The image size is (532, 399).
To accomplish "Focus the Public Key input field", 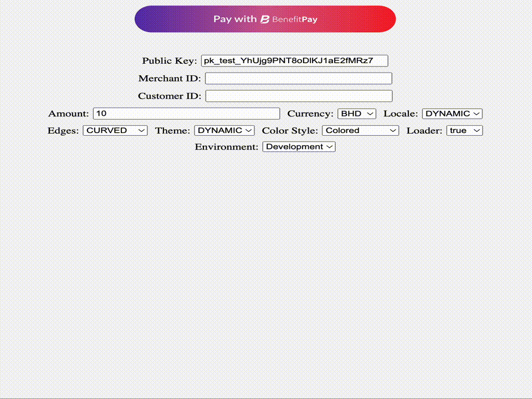I will coord(294,61).
